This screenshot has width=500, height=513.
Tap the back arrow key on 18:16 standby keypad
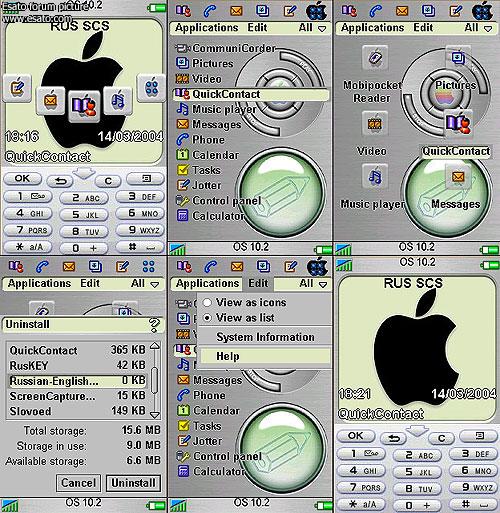coord(61,181)
